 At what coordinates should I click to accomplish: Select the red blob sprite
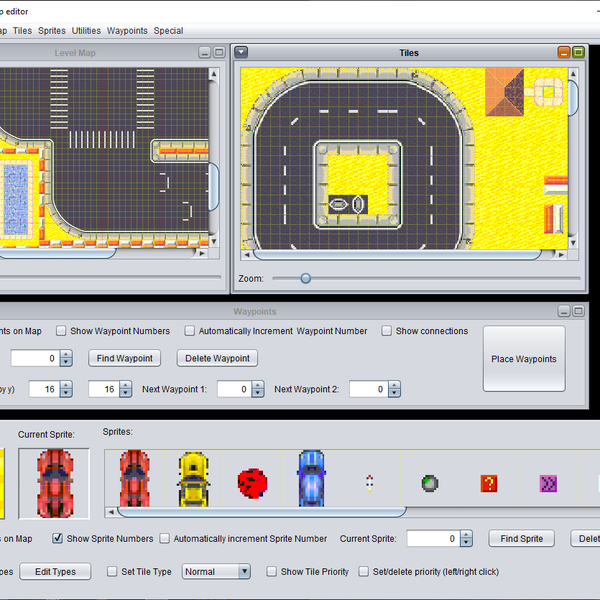coord(252,483)
